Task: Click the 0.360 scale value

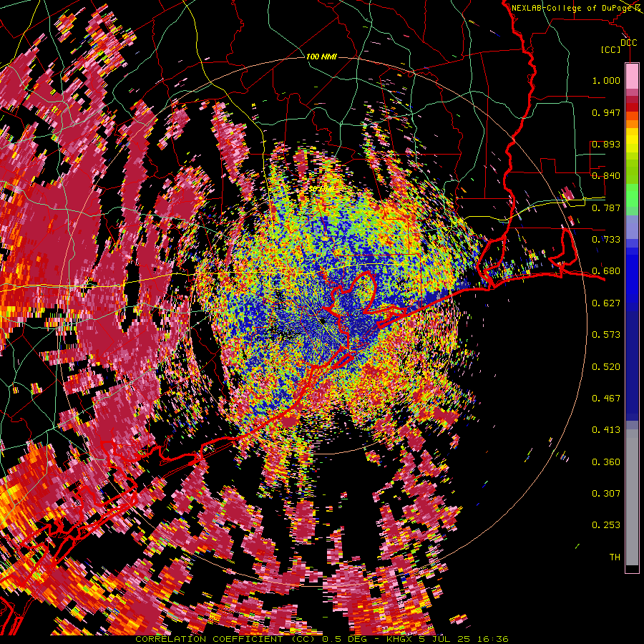Action: pyautogui.click(x=606, y=462)
